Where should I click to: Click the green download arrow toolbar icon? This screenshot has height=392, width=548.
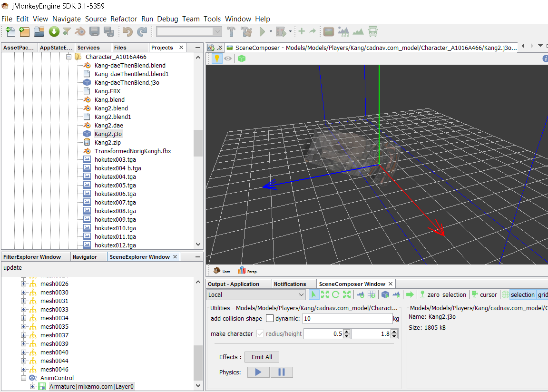pos(54,32)
